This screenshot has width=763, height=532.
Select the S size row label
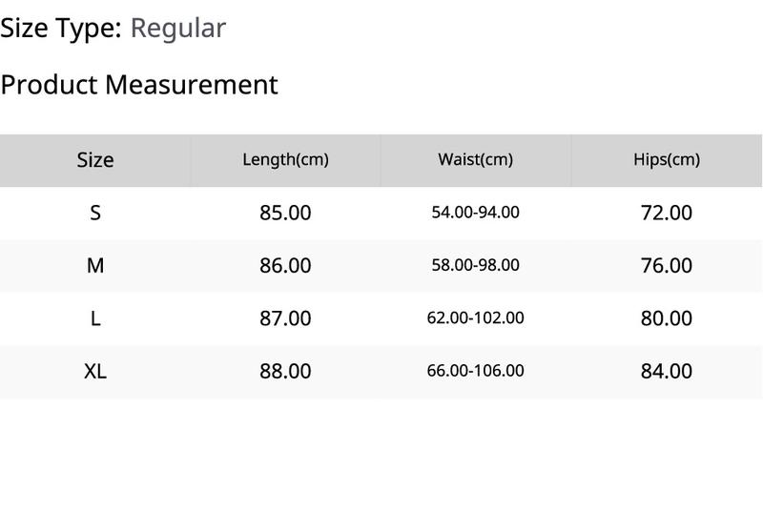click(95, 213)
